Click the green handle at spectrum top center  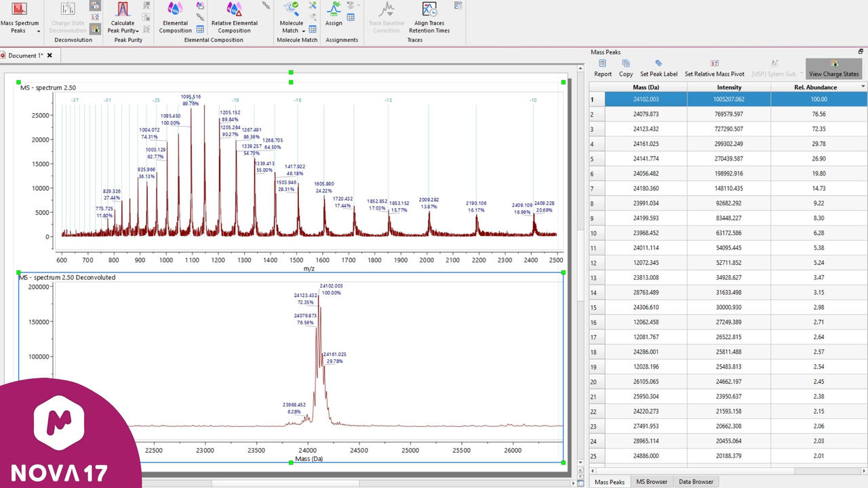(x=291, y=72)
